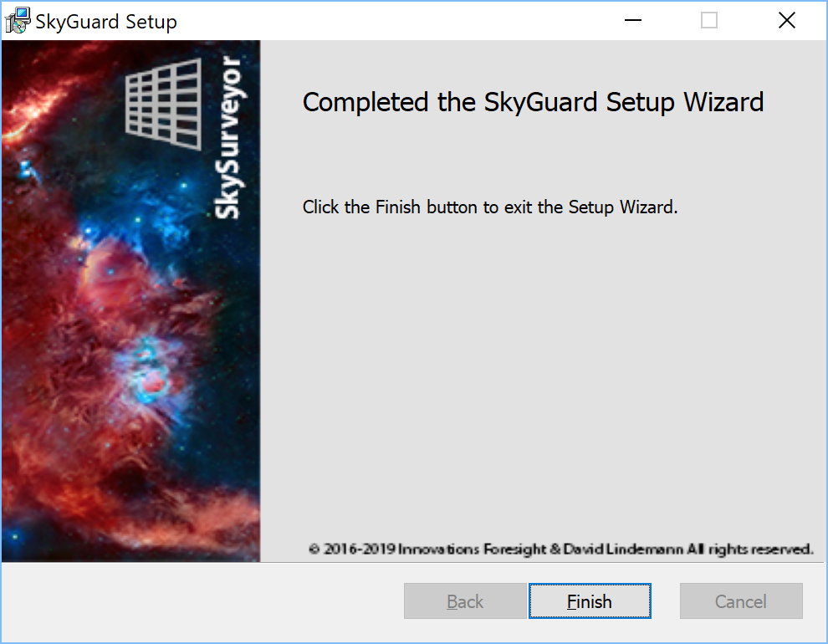
Task: Click empty space in the title bar
Action: [x=396, y=21]
